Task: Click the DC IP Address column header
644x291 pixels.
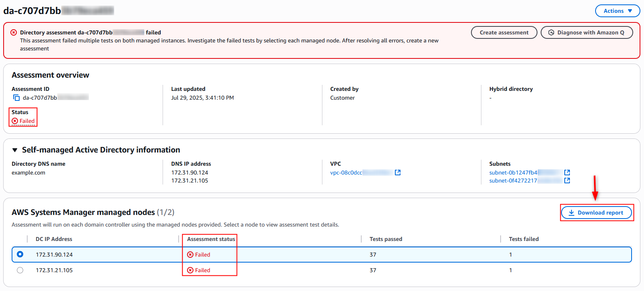Action: (54, 239)
